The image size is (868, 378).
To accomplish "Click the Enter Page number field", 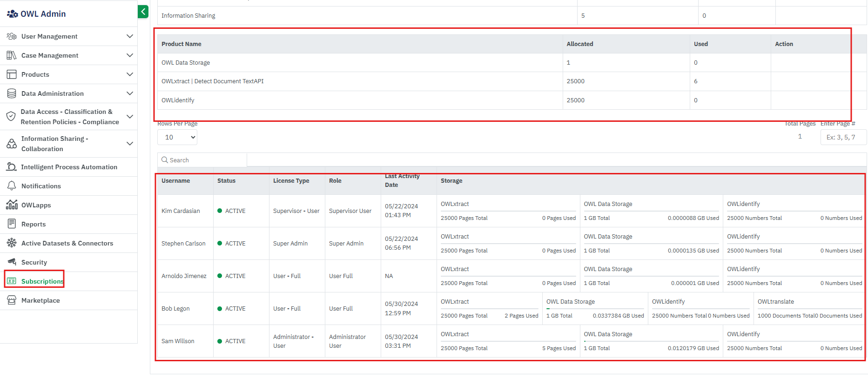I will coord(843,137).
